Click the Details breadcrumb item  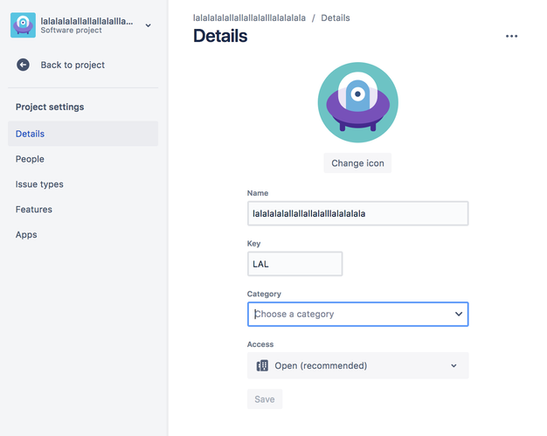[x=335, y=18]
